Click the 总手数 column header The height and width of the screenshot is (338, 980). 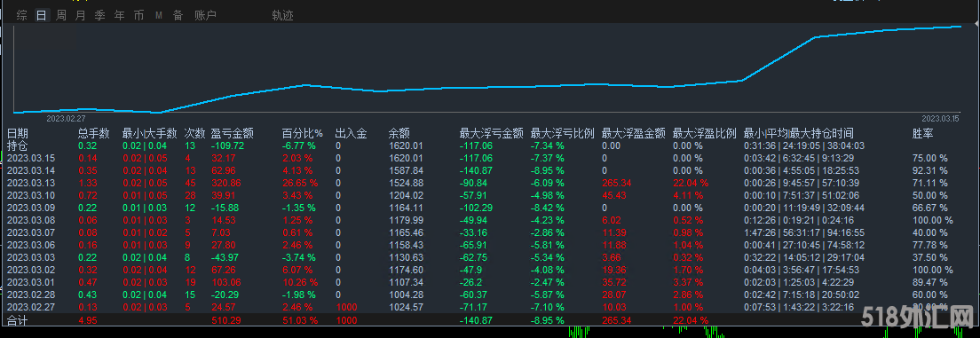point(94,133)
